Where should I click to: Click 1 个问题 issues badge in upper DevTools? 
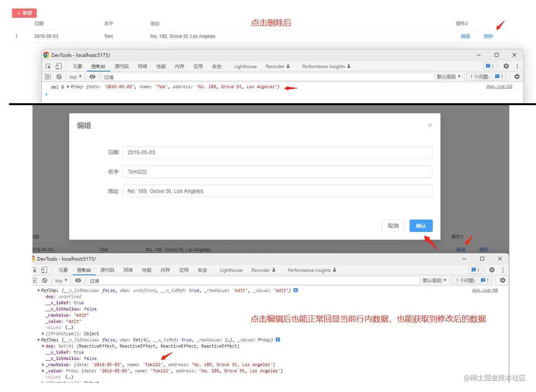[486, 77]
